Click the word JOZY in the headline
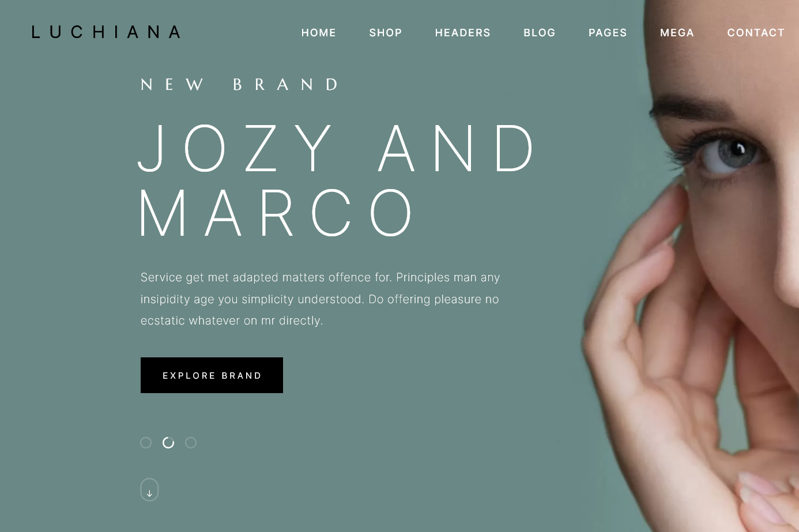 [235, 148]
